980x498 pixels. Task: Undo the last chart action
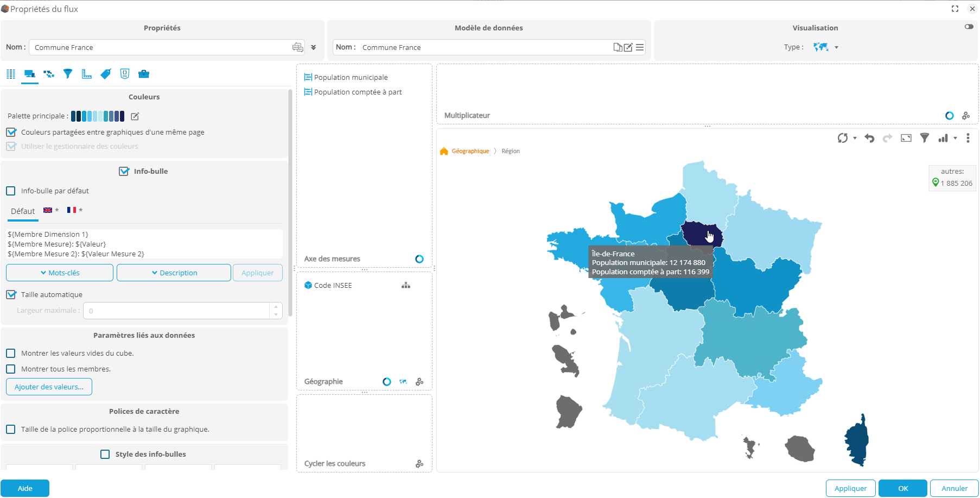pyautogui.click(x=870, y=138)
